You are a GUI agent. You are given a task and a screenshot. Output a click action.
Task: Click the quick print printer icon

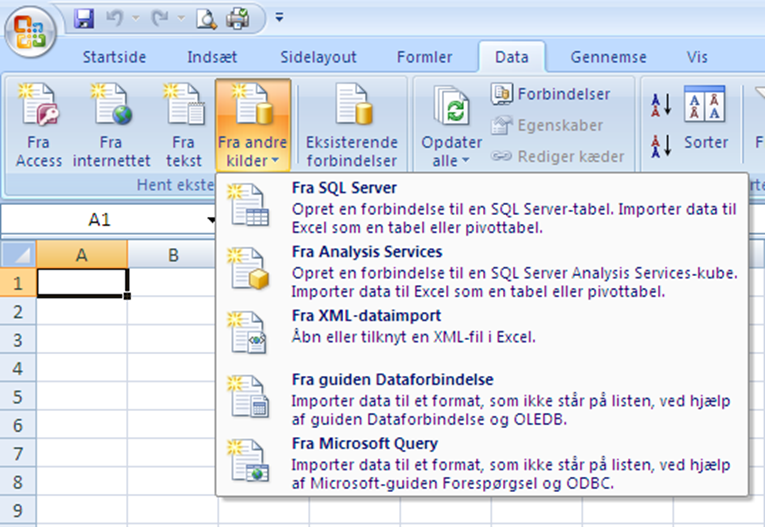pyautogui.click(x=238, y=19)
